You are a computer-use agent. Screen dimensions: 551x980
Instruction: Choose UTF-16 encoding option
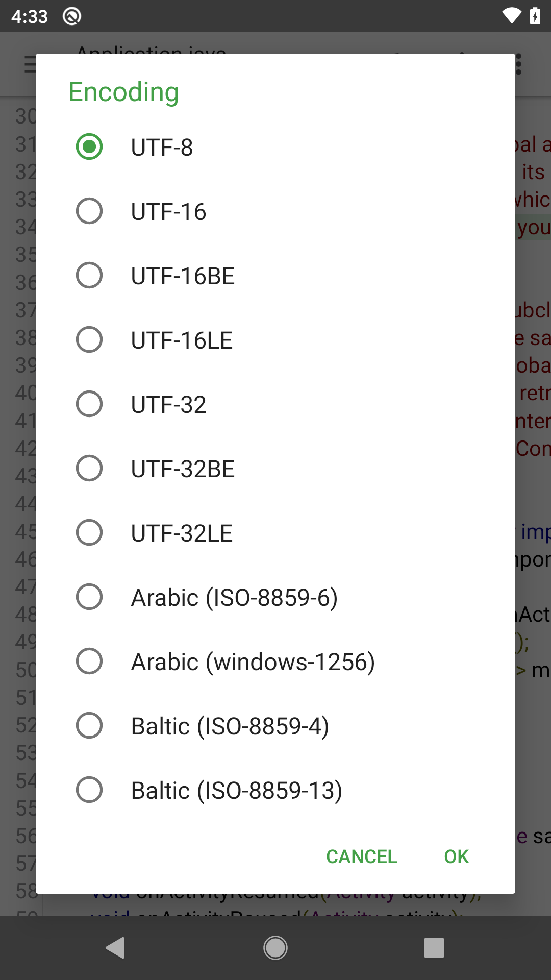89,211
